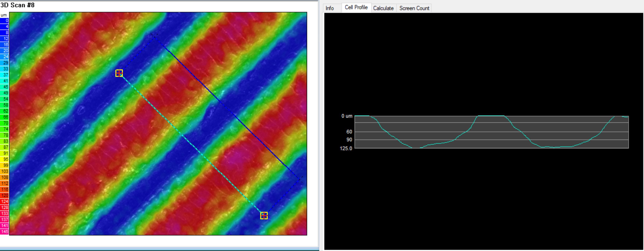Click the 87 lime legend entry
This screenshot has height=251, width=644.
[4, 147]
